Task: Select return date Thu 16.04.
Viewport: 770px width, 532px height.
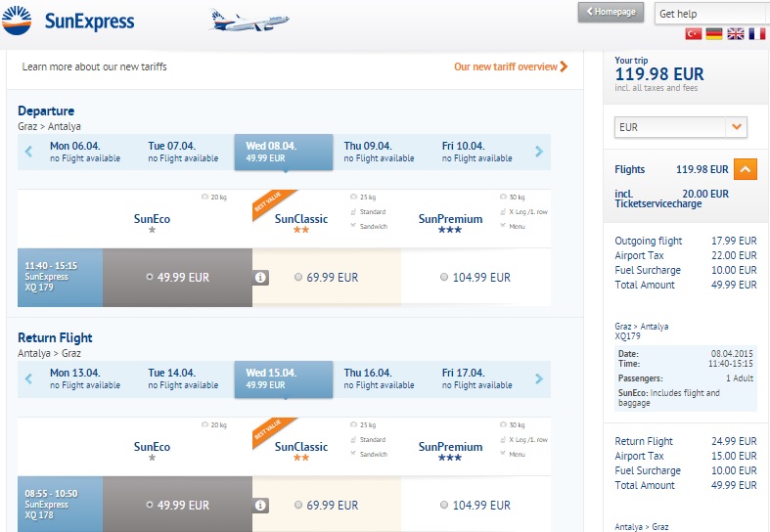Action: [x=380, y=379]
